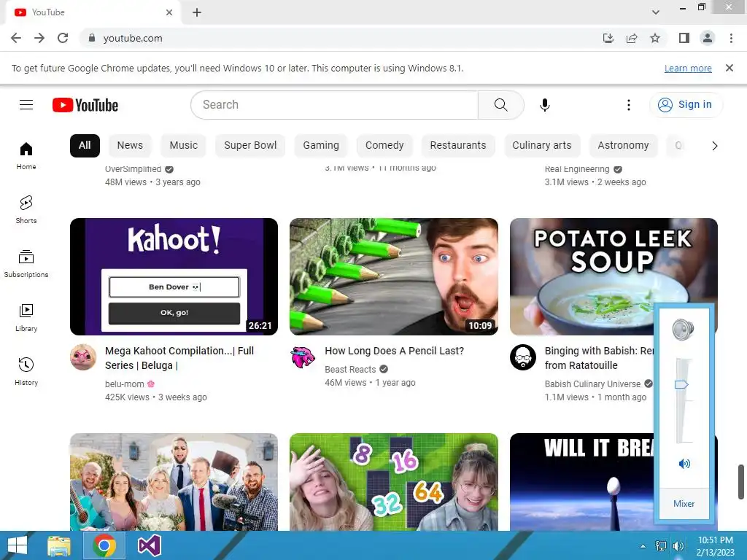Open Library from sidebar
This screenshot has width=747, height=560.
(26, 318)
